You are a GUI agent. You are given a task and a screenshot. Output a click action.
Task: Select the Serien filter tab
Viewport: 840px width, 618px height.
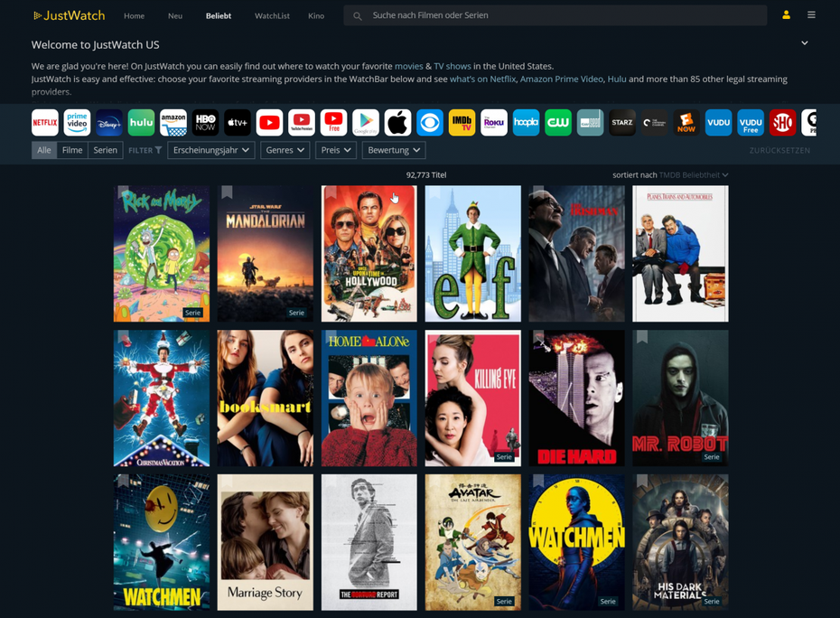pyautogui.click(x=106, y=150)
